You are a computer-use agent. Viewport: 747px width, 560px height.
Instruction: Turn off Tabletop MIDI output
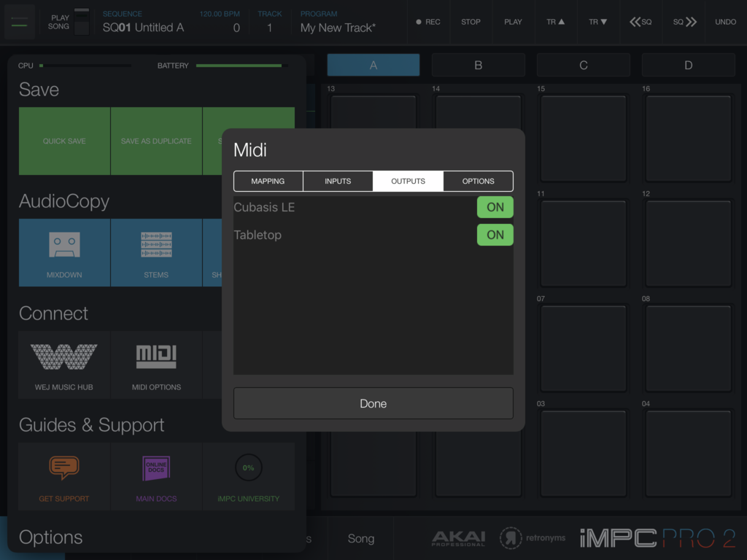click(x=495, y=235)
